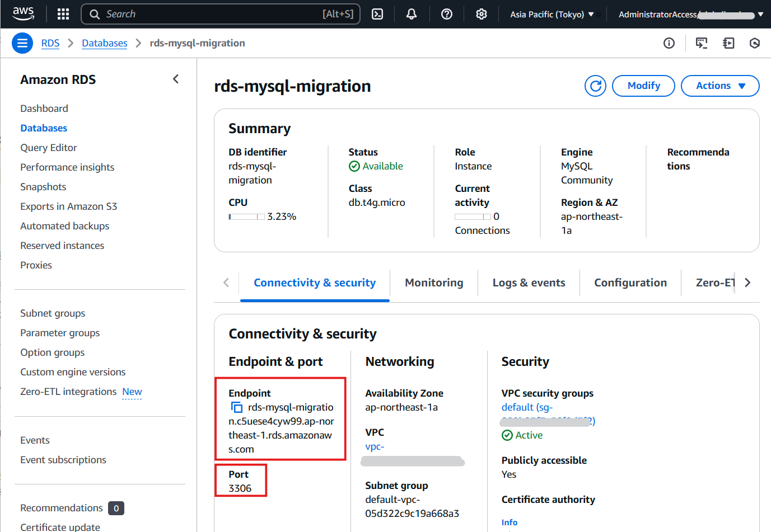Open Parameter groups in the sidebar
Screen dimensions: 771x532
60,333
